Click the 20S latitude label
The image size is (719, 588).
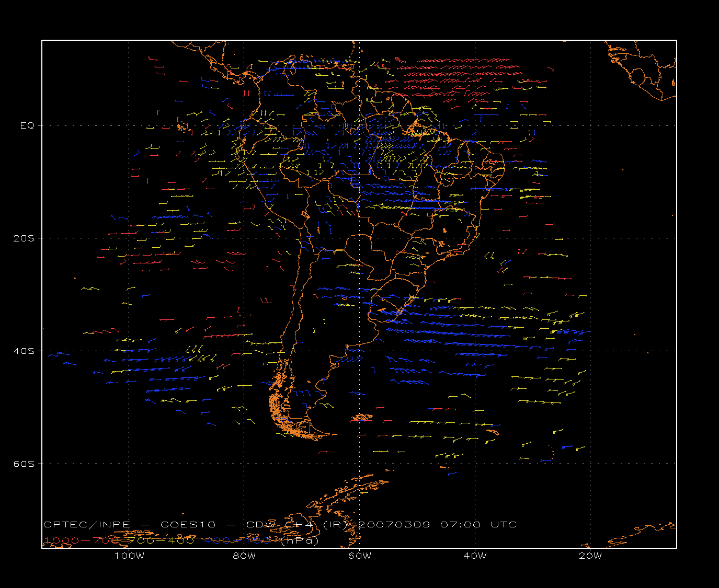click(24, 238)
